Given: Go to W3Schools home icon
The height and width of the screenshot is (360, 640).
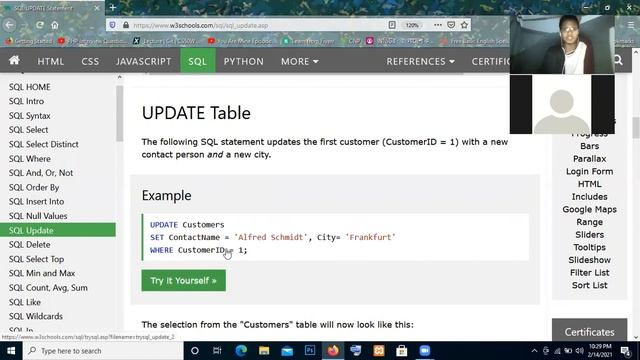Looking at the screenshot, I should pyautogui.click(x=14, y=61).
